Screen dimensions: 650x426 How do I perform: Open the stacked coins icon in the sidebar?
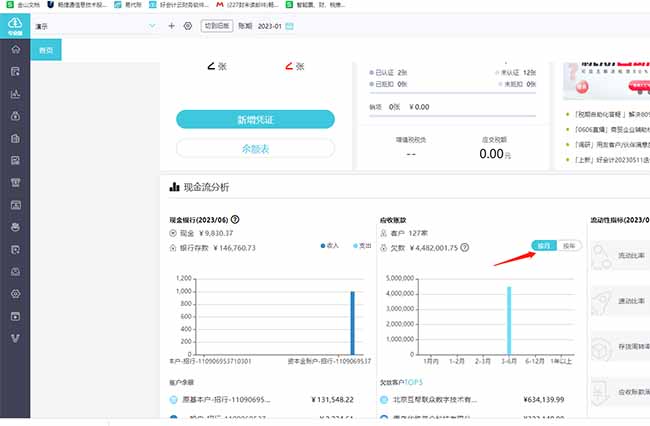[15, 227]
